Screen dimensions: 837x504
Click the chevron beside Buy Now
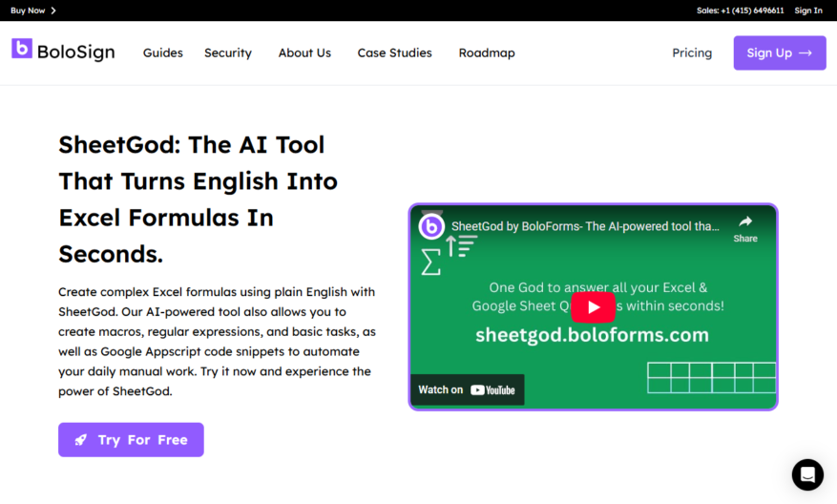point(53,10)
